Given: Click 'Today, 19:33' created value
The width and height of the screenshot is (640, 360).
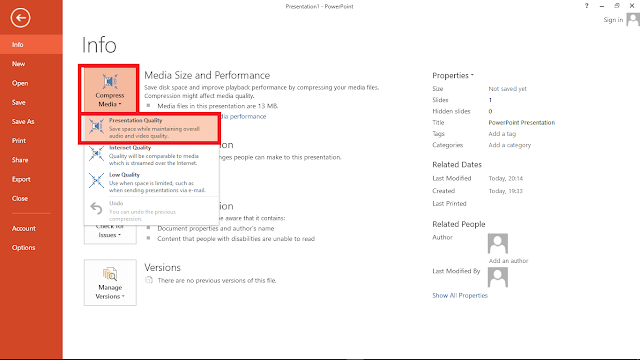Looking at the screenshot, I should pos(505,191).
